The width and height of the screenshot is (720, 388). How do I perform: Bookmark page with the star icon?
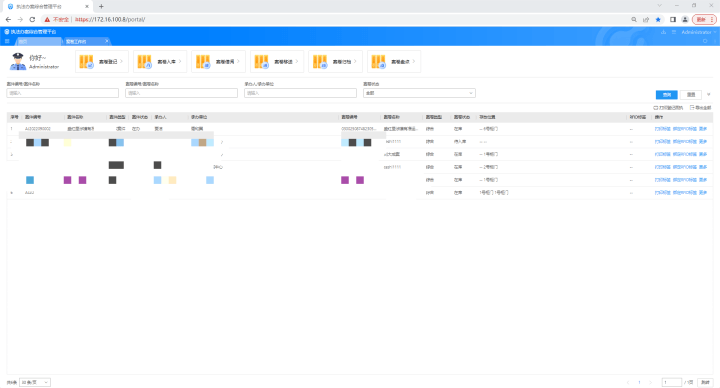click(658, 19)
